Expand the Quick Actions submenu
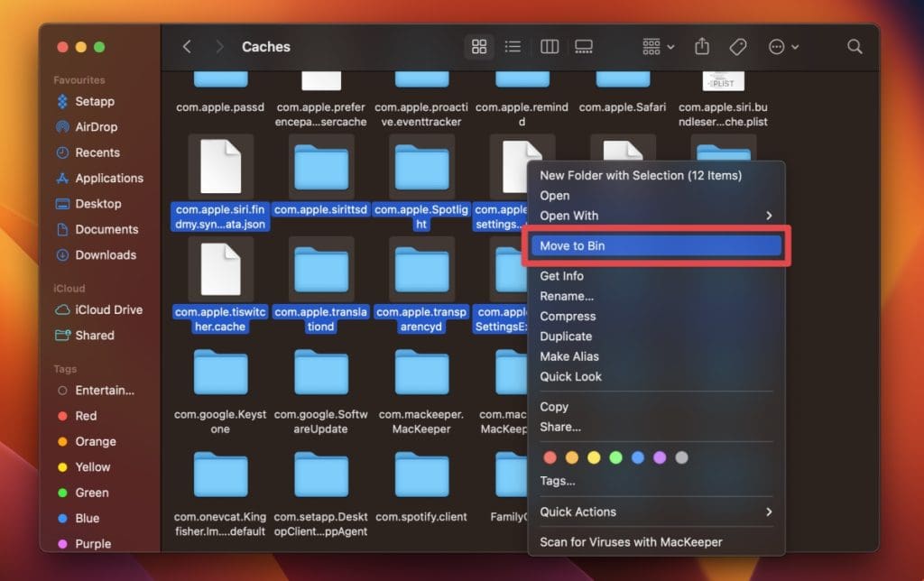The width and height of the screenshot is (924, 581). (x=655, y=512)
